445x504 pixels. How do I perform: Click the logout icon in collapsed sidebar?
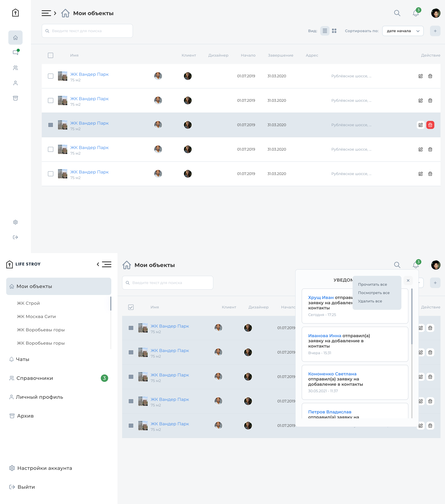[x=15, y=237]
